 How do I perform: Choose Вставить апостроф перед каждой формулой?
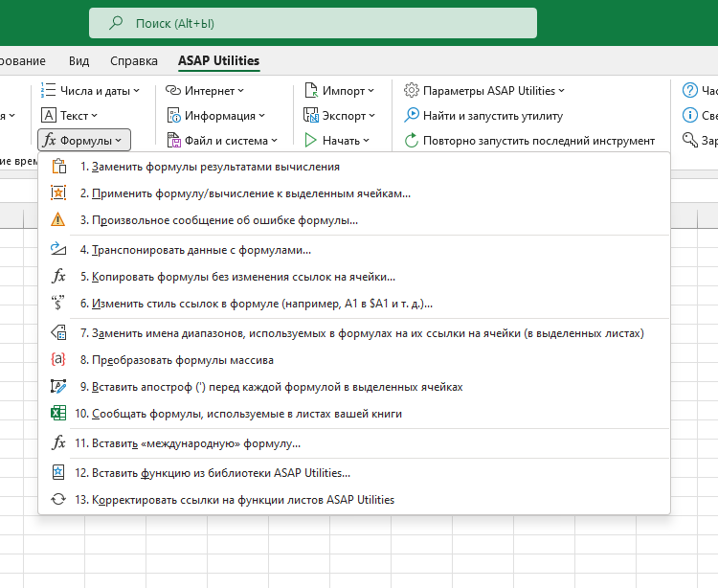point(354,387)
